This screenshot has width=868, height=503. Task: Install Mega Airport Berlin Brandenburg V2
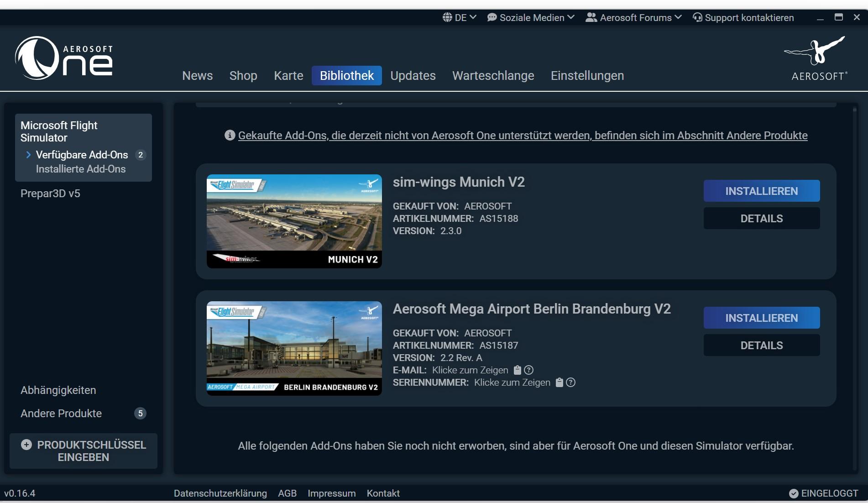tap(762, 318)
